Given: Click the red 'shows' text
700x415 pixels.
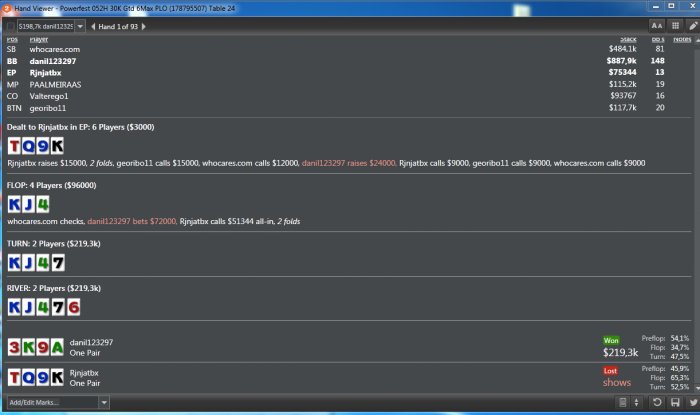Looking at the screenshot, I should pyautogui.click(x=617, y=382).
